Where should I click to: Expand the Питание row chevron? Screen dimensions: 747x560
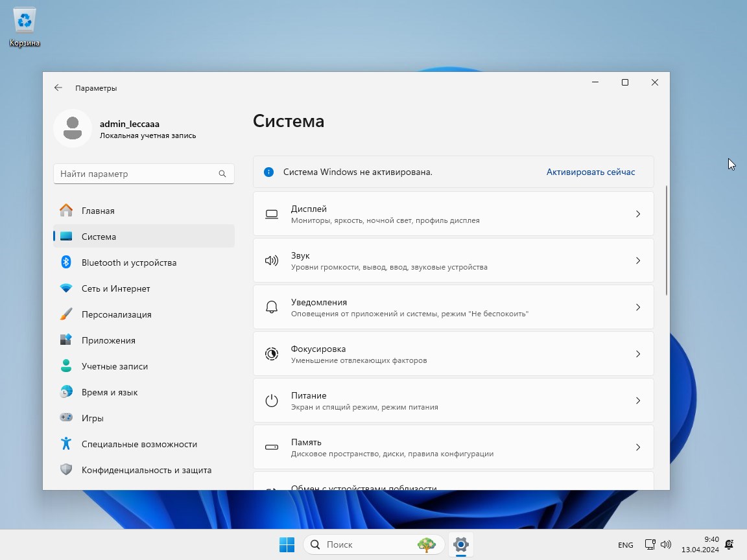click(638, 401)
